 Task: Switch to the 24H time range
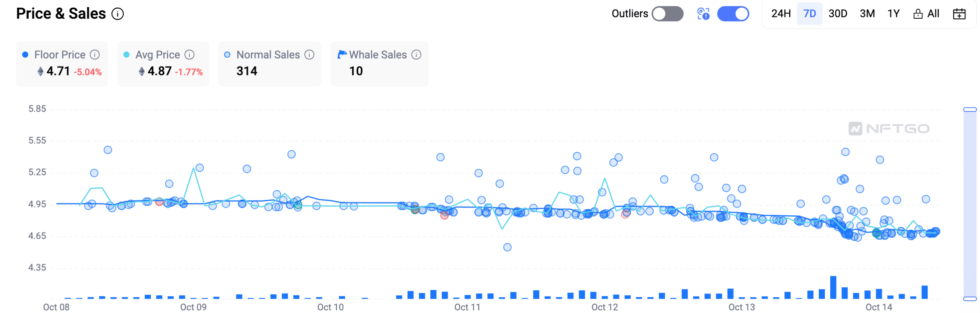click(781, 14)
